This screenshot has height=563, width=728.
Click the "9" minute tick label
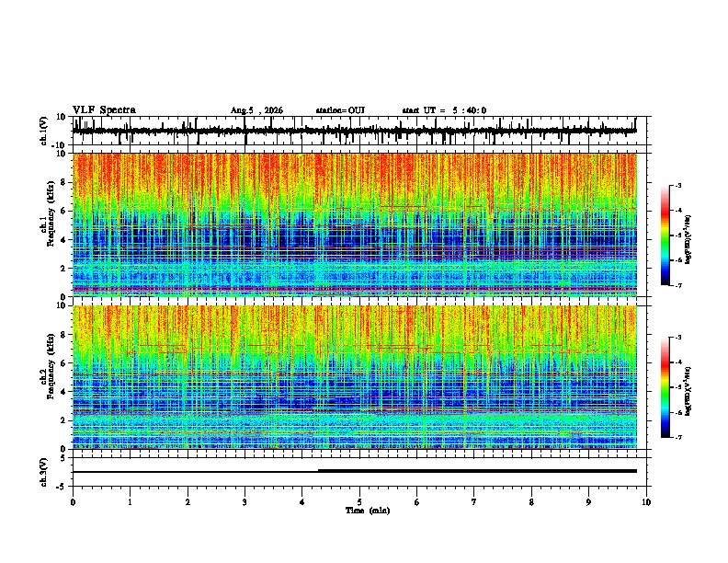click(x=588, y=502)
